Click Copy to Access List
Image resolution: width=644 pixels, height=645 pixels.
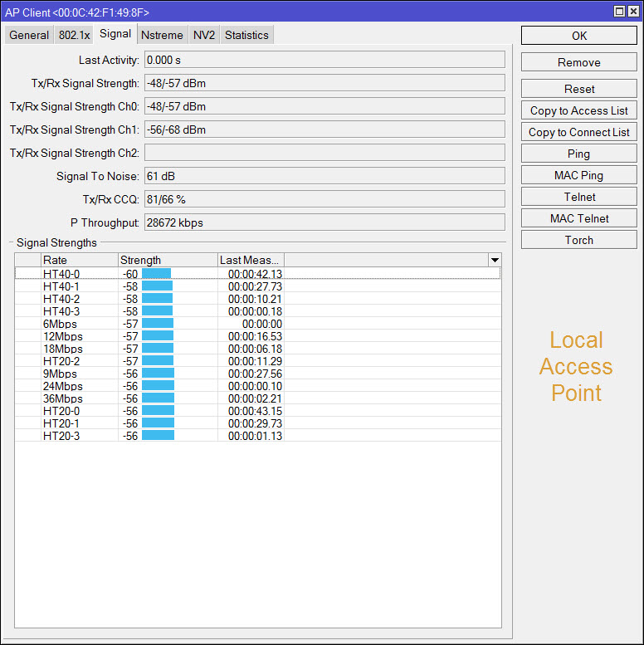tap(579, 110)
